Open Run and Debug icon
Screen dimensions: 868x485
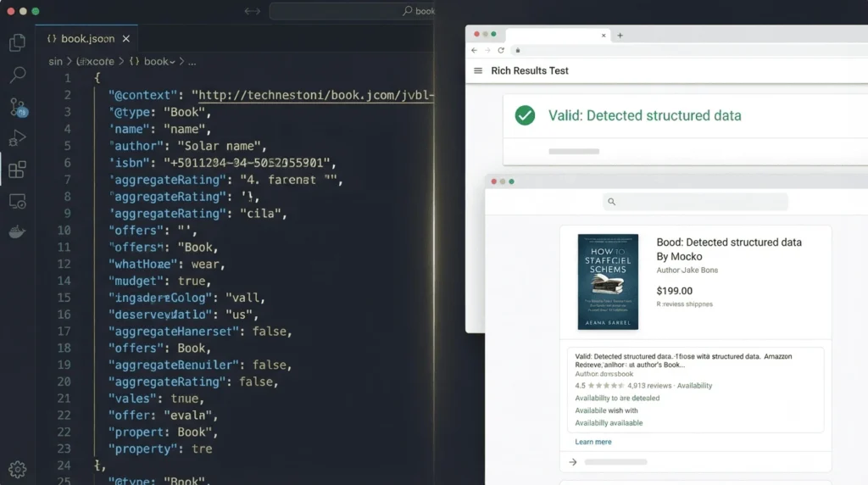point(17,138)
